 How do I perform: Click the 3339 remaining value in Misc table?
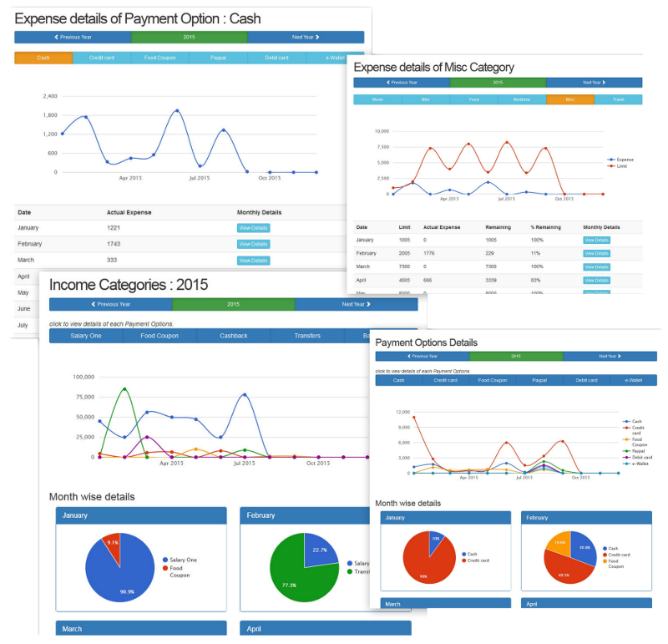491,281
